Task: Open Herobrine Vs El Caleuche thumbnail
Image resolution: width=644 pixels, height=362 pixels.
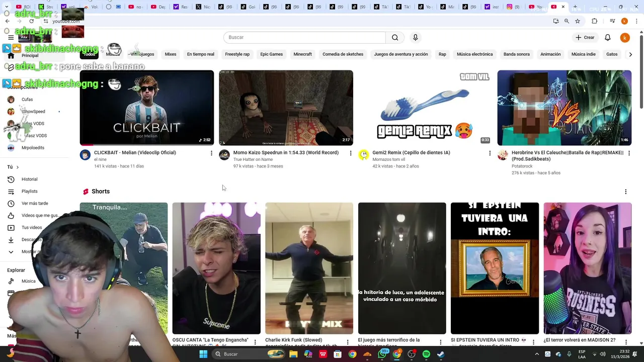Action: coord(564,108)
